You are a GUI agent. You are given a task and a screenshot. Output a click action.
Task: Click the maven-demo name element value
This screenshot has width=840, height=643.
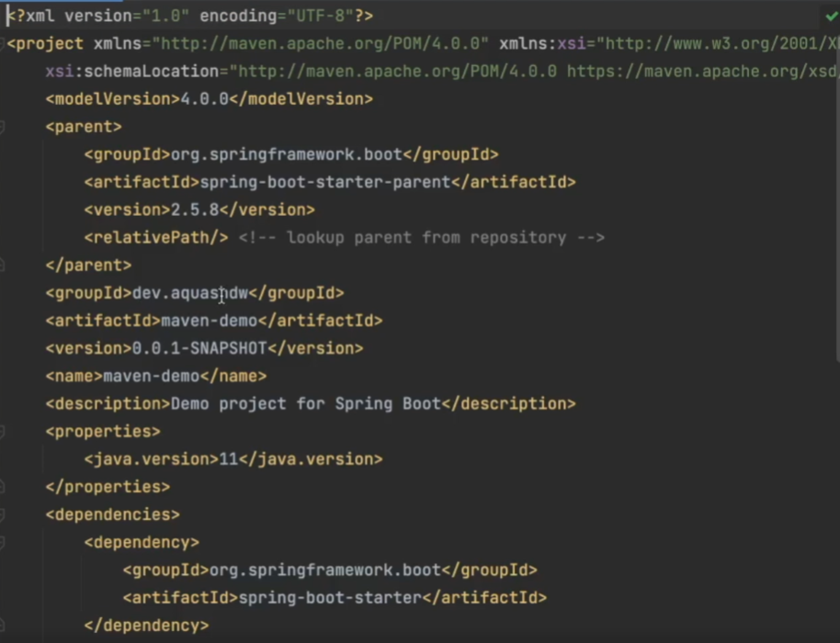(x=151, y=377)
